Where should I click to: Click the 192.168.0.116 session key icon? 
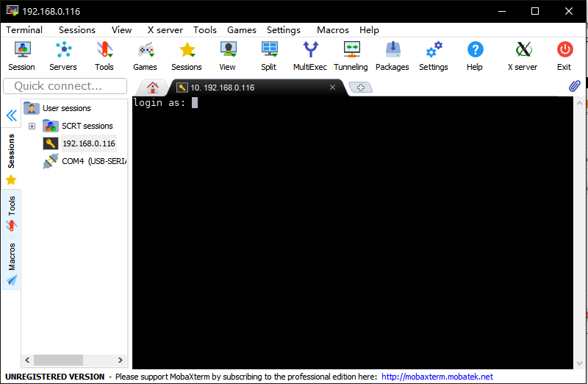(50, 143)
